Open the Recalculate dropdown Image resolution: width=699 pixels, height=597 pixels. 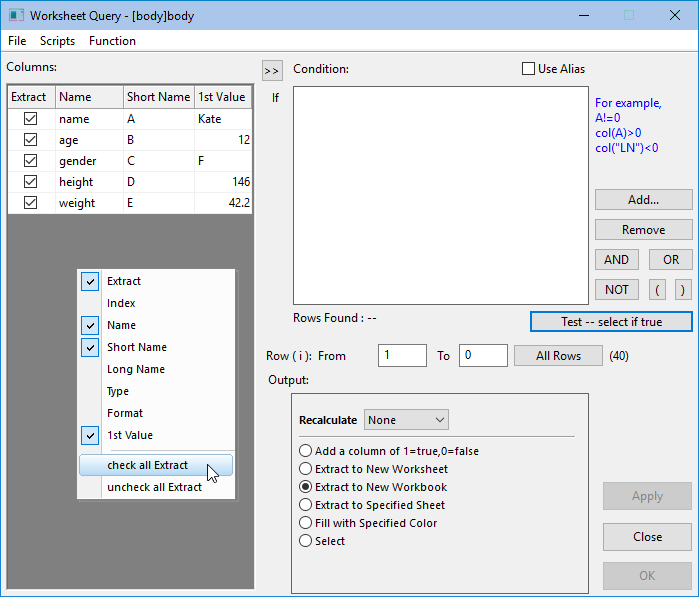pos(406,420)
